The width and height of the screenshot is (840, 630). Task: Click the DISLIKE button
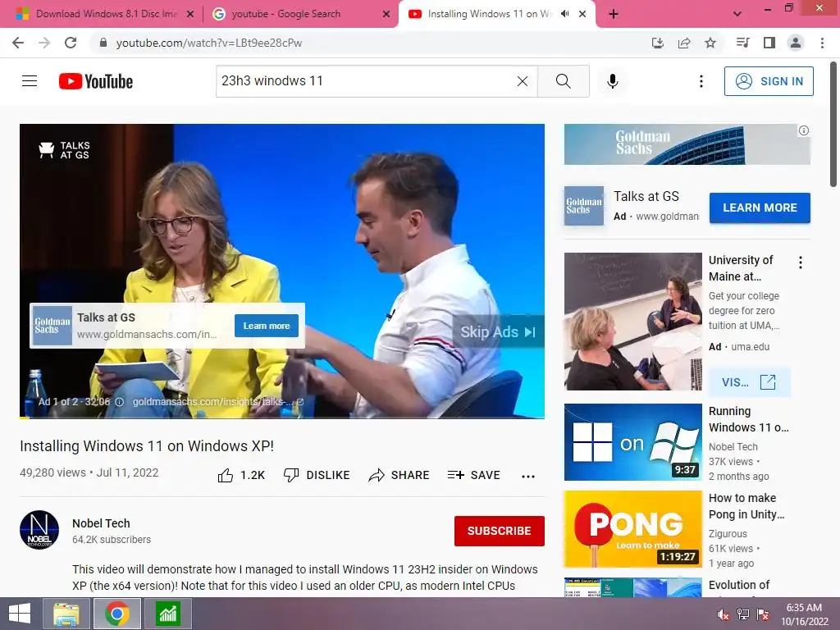coord(317,475)
